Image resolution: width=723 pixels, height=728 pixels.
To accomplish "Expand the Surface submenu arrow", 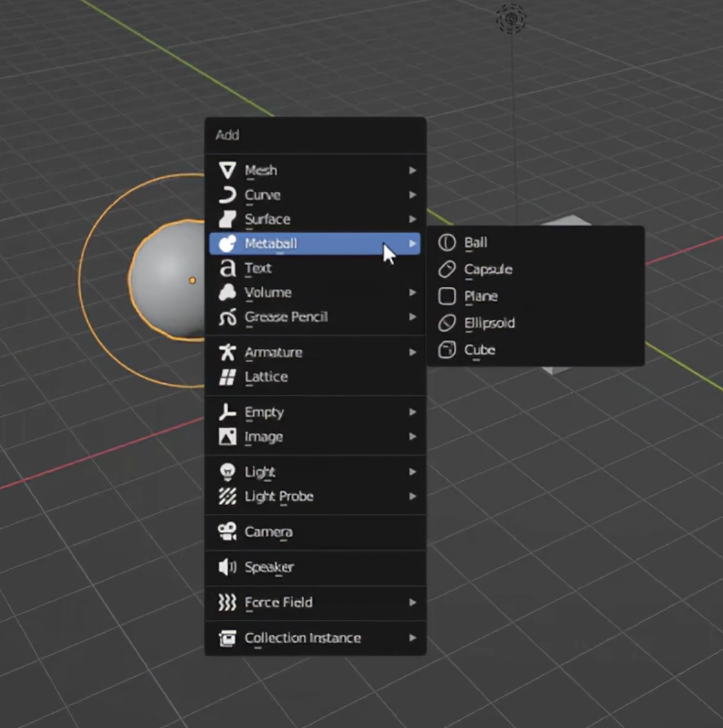I will (x=413, y=219).
